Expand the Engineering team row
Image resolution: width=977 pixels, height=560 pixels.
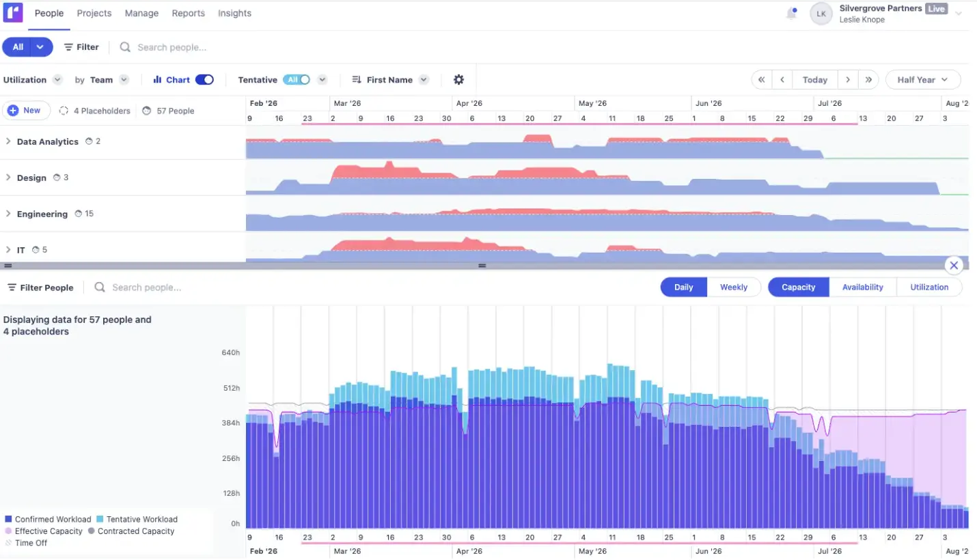pos(8,213)
